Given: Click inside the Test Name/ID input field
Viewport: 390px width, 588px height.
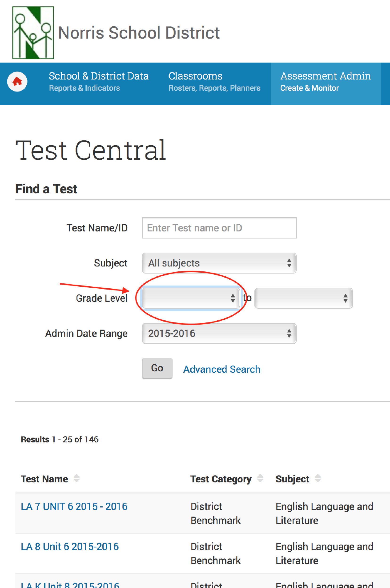Looking at the screenshot, I should tap(219, 228).
